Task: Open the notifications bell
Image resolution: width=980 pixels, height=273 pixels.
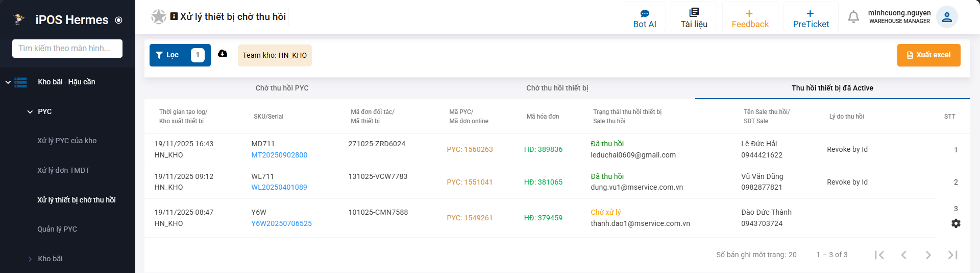Action: [x=853, y=17]
